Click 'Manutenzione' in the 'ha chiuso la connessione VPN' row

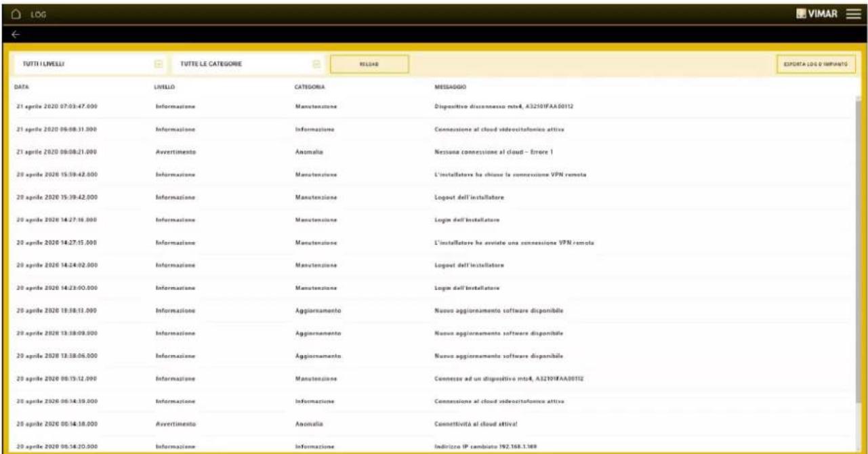point(316,176)
